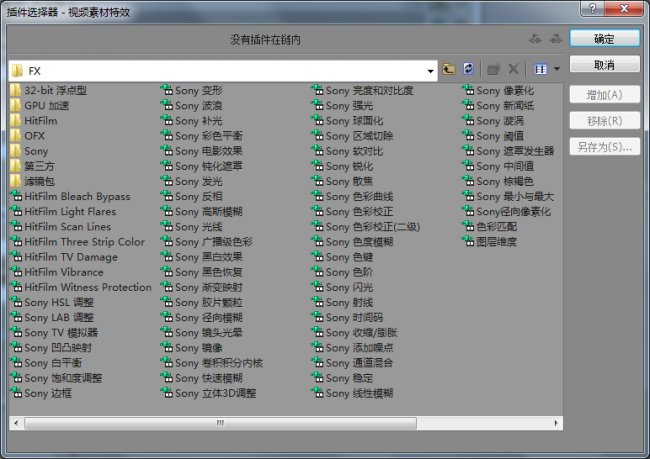Select the Sony 亮度和对比度 entry
Image resolution: width=650 pixels, height=459 pixels.
pos(362,90)
